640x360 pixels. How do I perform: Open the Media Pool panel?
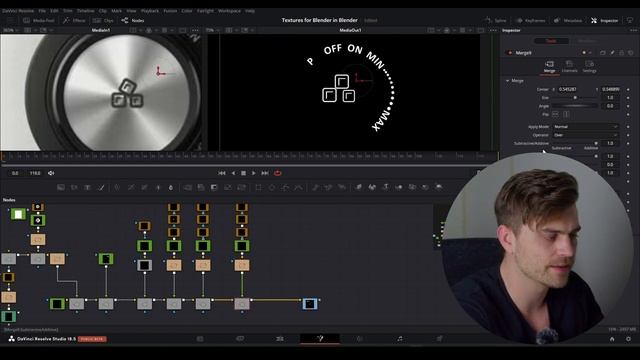tap(39, 20)
